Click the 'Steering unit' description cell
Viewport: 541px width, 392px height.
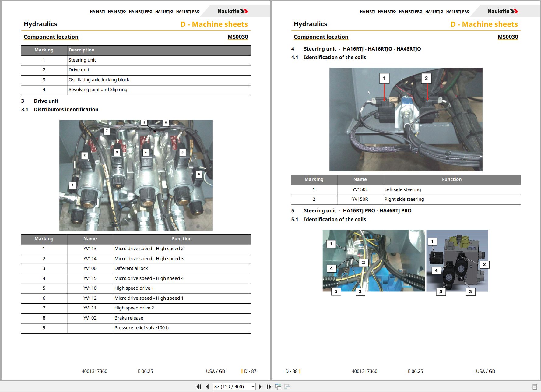click(159, 60)
